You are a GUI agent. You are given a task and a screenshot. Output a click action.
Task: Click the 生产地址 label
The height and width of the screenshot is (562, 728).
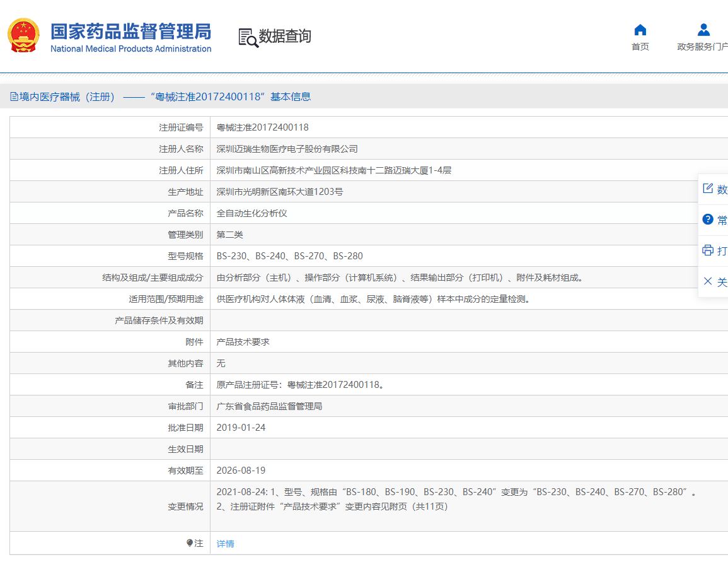[185, 191]
